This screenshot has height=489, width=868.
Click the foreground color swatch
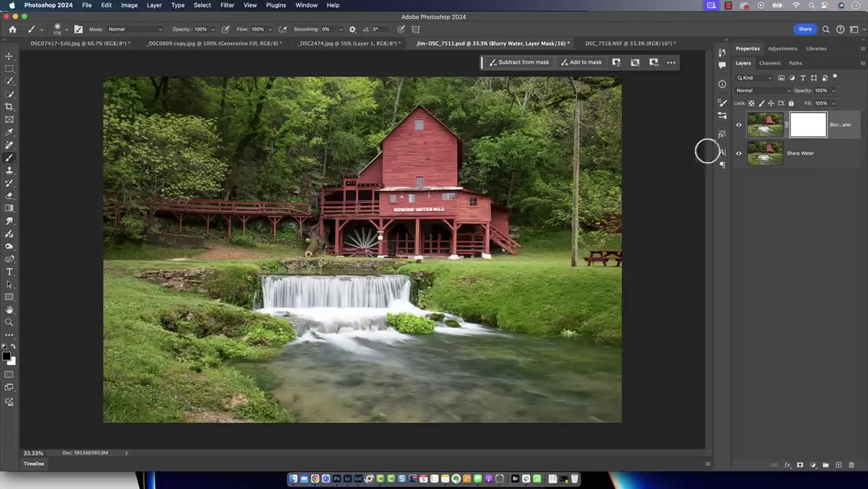pos(7,357)
